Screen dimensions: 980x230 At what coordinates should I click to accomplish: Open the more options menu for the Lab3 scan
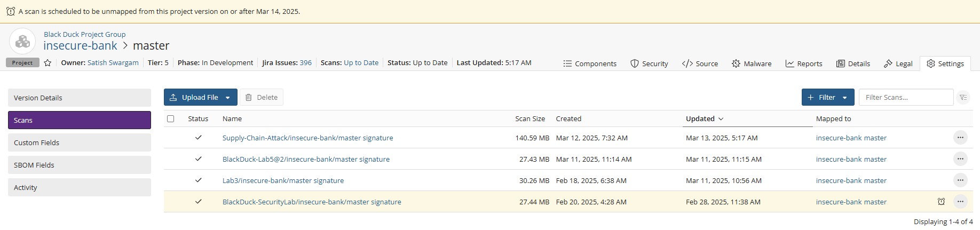tap(960, 180)
